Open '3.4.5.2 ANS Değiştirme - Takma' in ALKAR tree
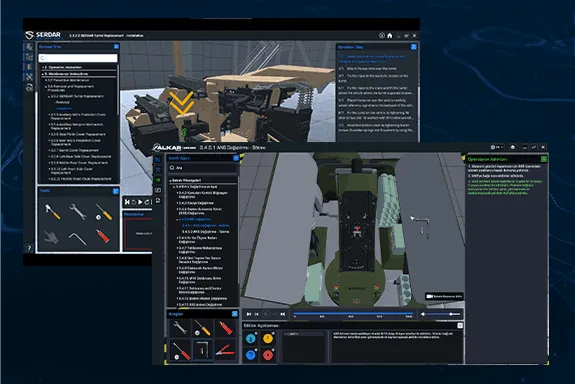The width and height of the screenshot is (575, 384). [206, 232]
